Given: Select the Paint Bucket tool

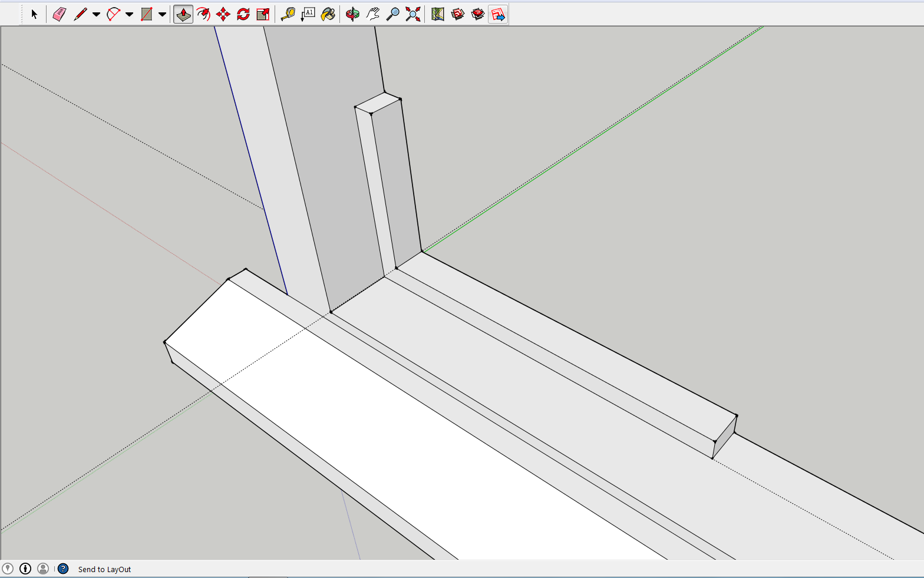Looking at the screenshot, I should click(x=328, y=14).
